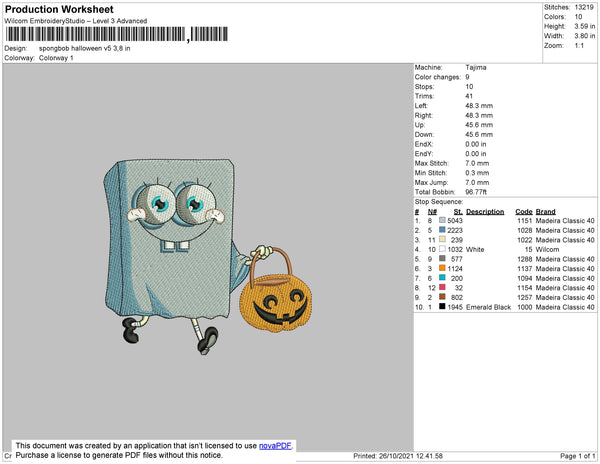
Task: Click code '1137' in the stop sequence
Action: pos(525,269)
